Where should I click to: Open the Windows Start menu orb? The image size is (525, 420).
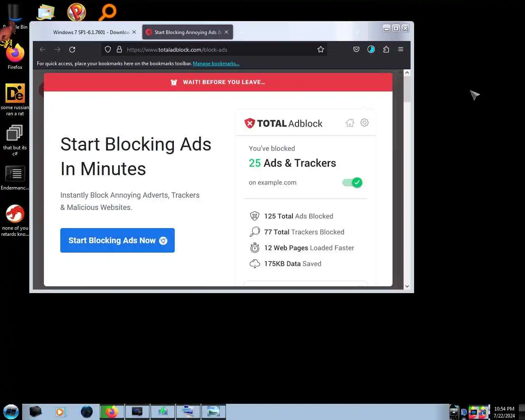click(x=11, y=411)
